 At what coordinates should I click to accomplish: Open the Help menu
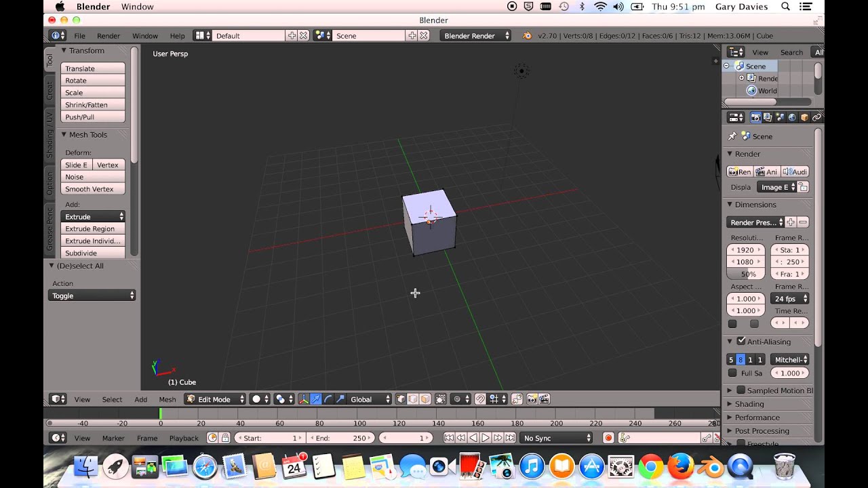coord(177,35)
